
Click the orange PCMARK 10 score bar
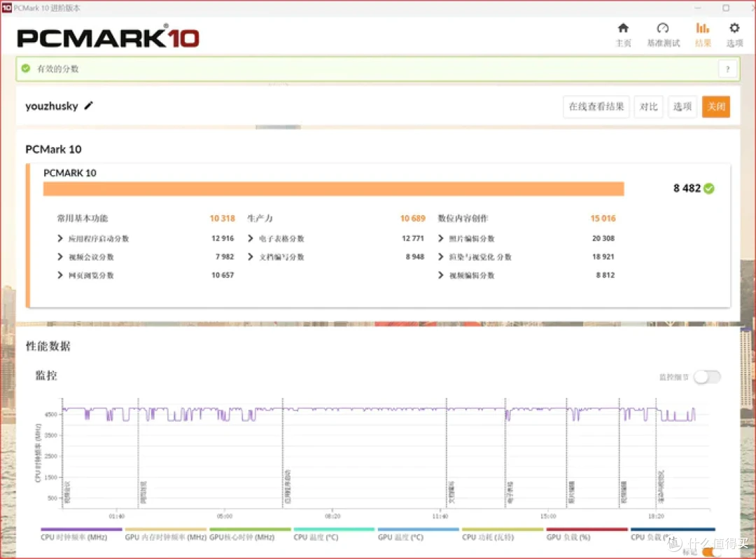(x=334, y=188)
